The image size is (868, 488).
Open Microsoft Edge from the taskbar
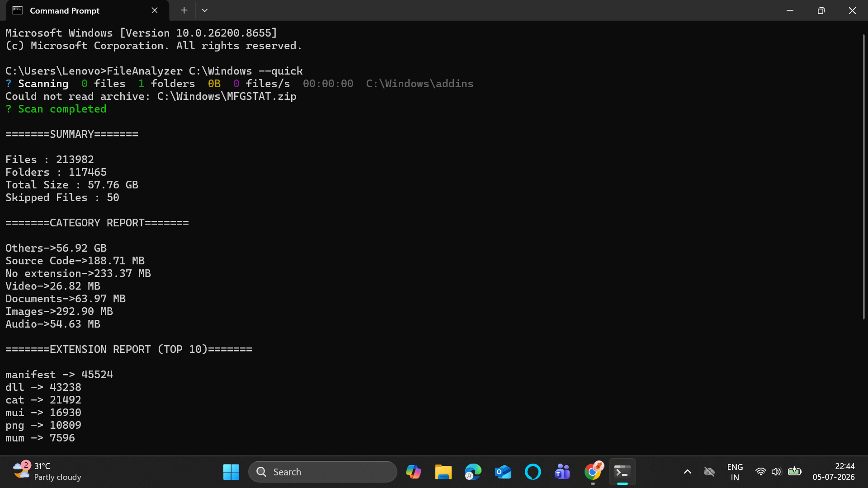tap(473, 472)
